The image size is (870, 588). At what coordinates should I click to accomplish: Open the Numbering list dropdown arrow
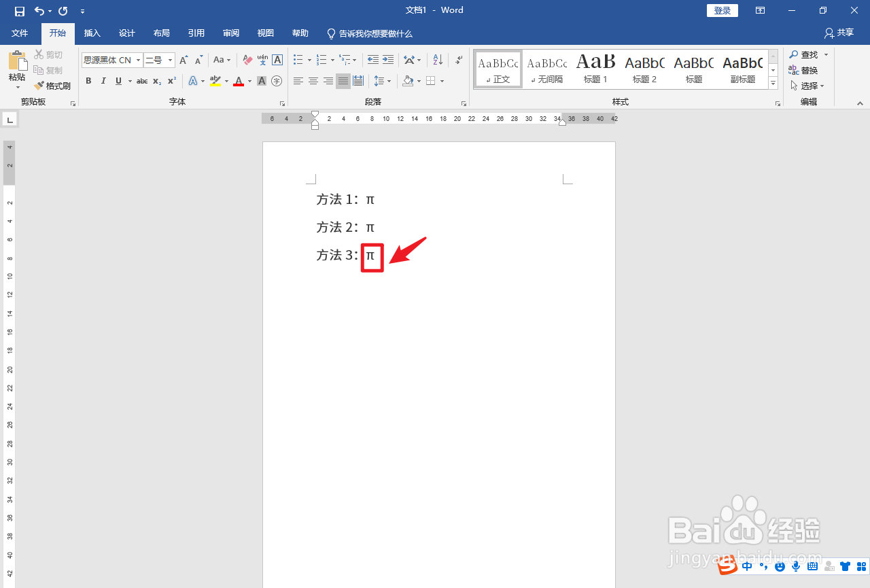[x=332, y=60]
